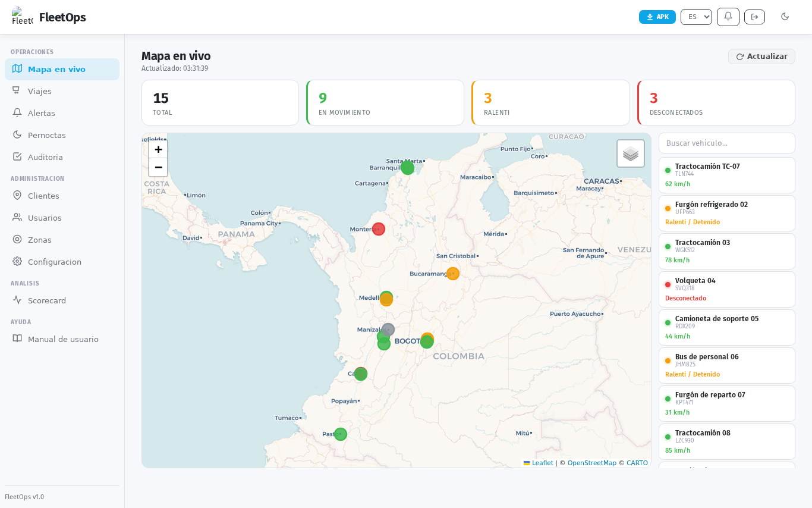The height and width of the screenshot is (508, 812).
Task: Select Camioneta de soporte 05 card
Action: pos(727,327)
